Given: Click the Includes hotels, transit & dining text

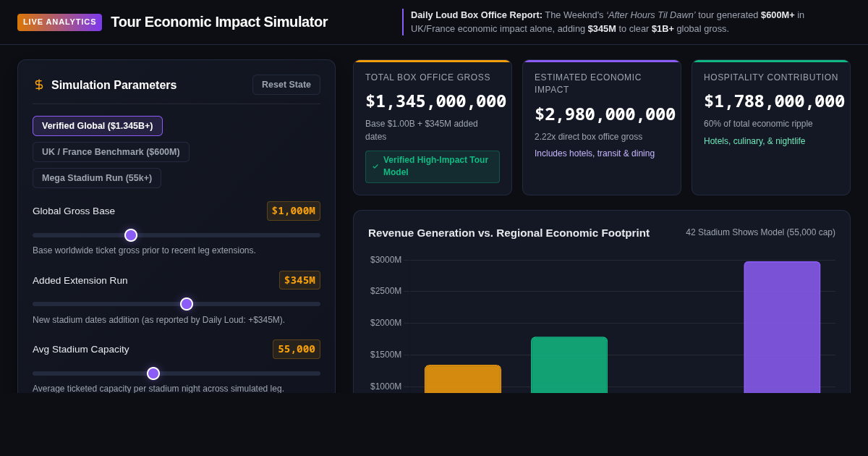Looking at the screenshot, I should [595, 153].
